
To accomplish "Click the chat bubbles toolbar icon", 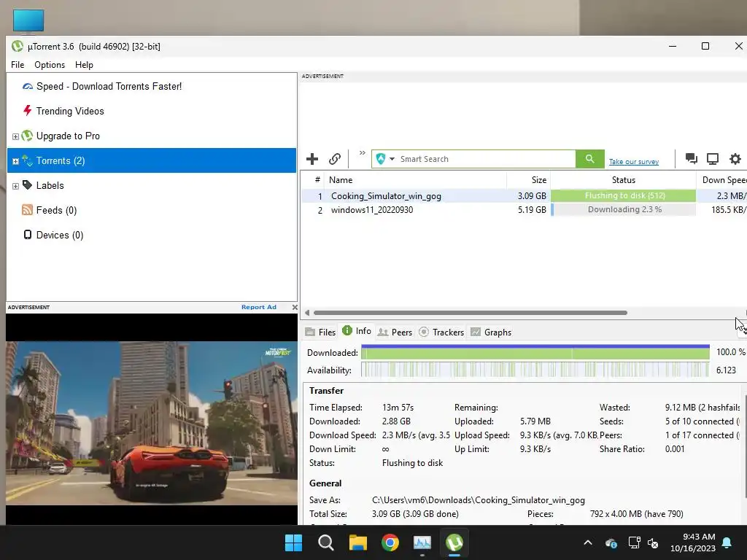I will point(692,158).
